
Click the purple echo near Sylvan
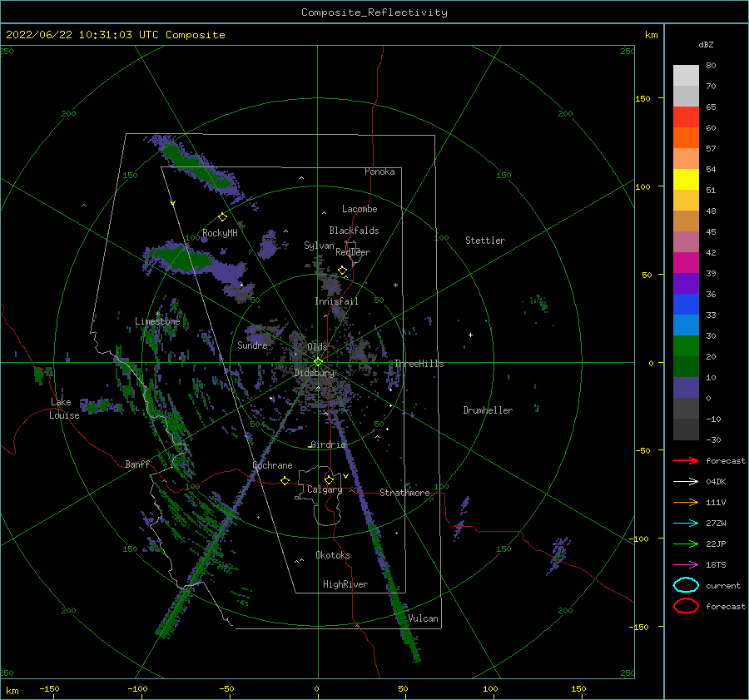[x=268, y=245]
